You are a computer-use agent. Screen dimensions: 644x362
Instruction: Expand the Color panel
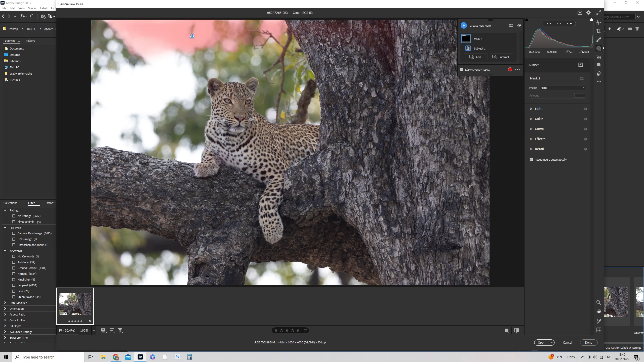click(x=539, y=119)
